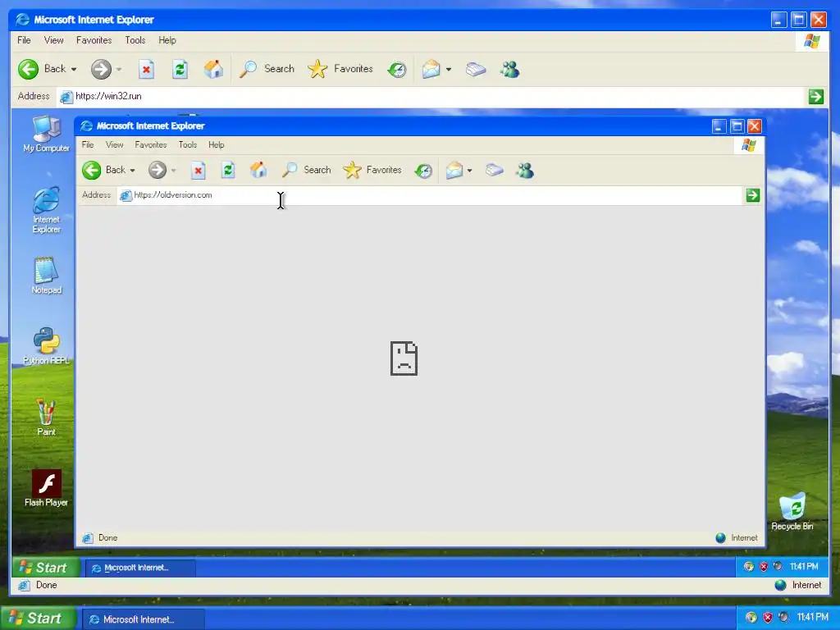This screenshot has width=840, height=630.
Task: Click Mail icon in outer browser toolbar
Action: 431,69
